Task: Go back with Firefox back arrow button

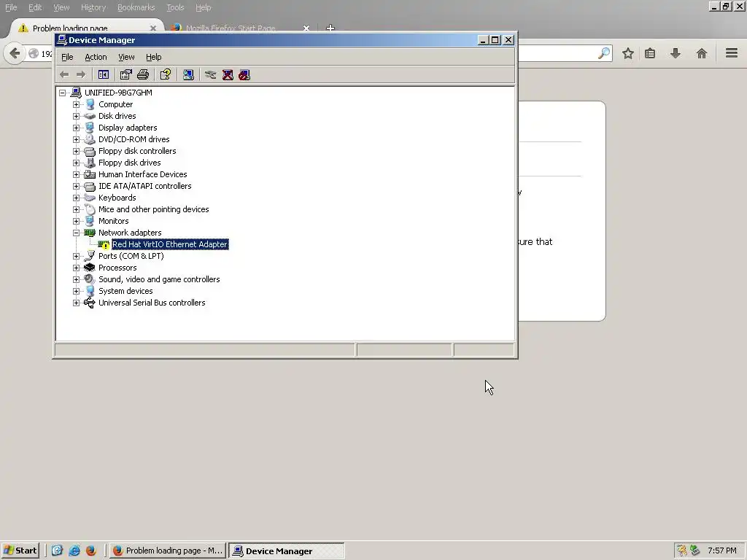Action: 15,53
